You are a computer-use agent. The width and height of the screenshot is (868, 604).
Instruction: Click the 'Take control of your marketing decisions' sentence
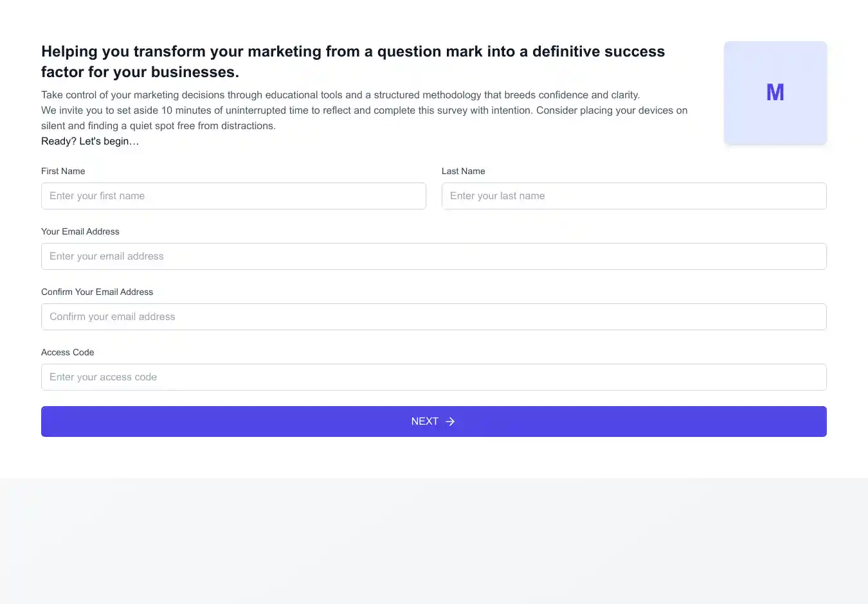(x=340, y=95)
